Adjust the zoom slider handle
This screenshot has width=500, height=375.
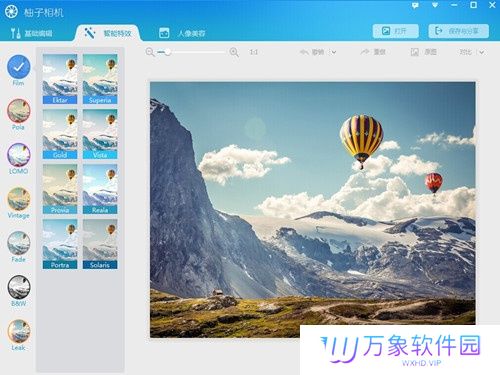(167, 52)
